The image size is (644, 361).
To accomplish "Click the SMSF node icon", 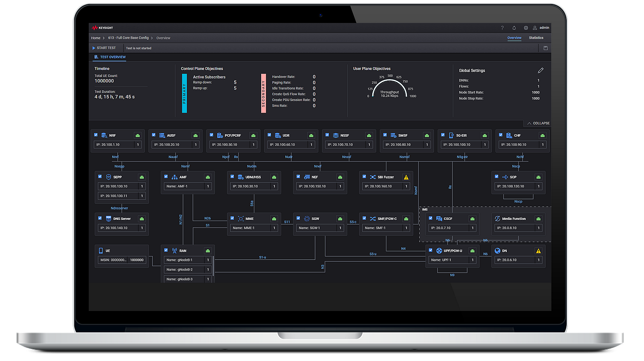I will click(x=394, y=135).
